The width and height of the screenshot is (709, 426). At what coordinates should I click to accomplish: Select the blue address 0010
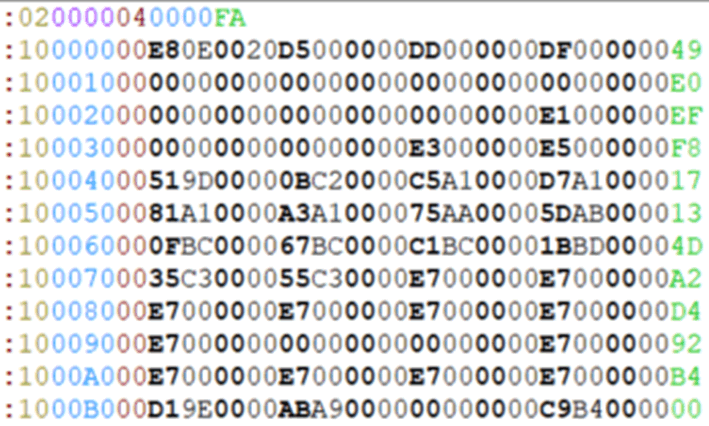(83, 84)
